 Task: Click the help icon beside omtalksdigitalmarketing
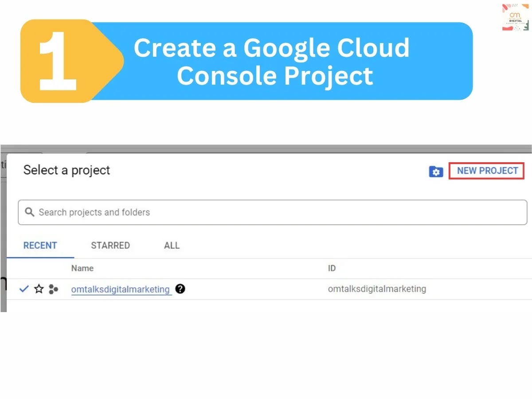pyautogui.click(x=180, y=289)
